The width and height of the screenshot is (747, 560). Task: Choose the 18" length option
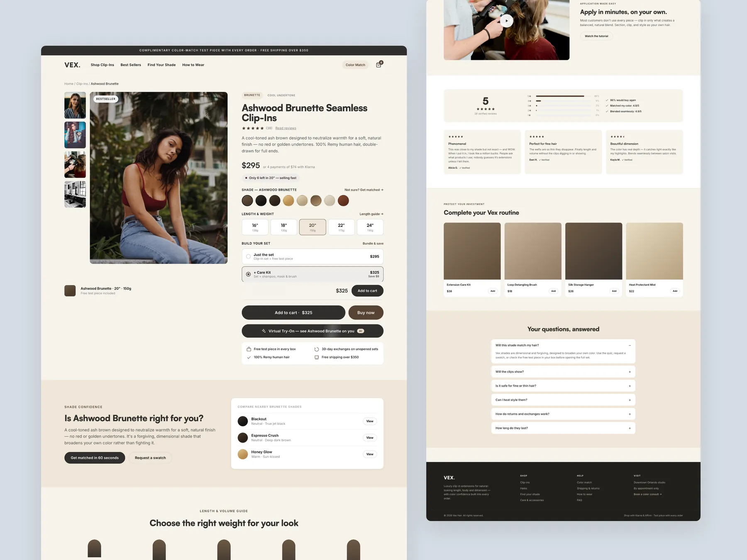pos(284,227)
